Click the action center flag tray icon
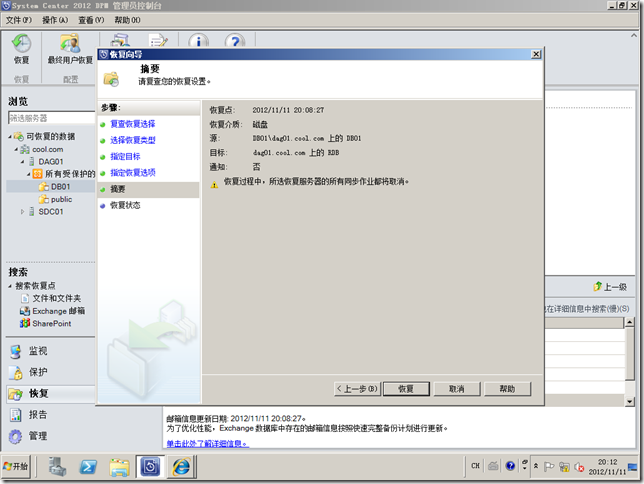 (x=549, y=467)
